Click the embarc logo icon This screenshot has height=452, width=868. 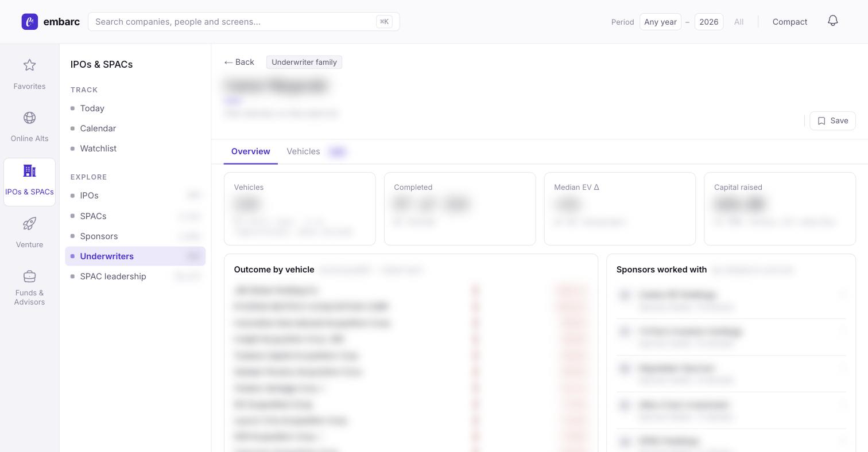(30, 22)
